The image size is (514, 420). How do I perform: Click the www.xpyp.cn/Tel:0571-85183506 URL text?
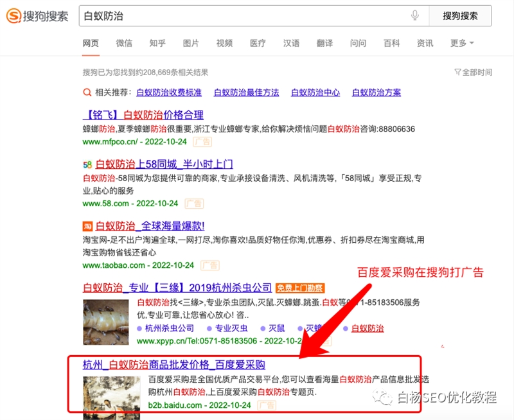197,341
